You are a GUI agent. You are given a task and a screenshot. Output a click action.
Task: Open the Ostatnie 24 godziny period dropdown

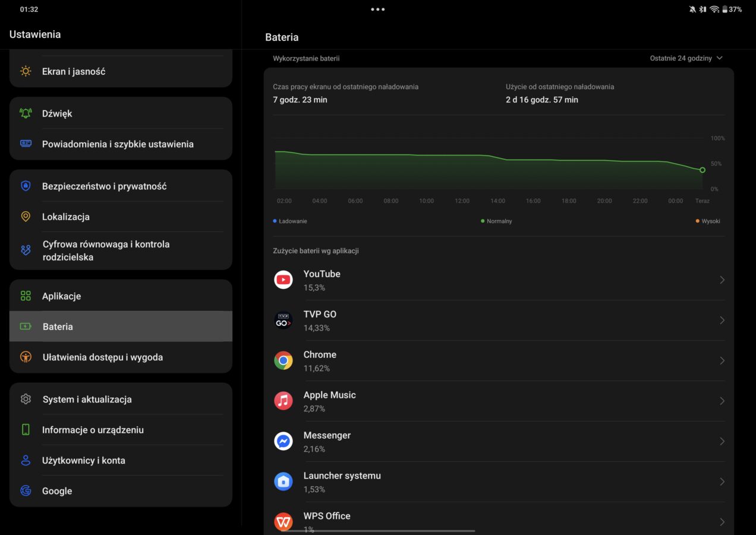coord(686,58)
